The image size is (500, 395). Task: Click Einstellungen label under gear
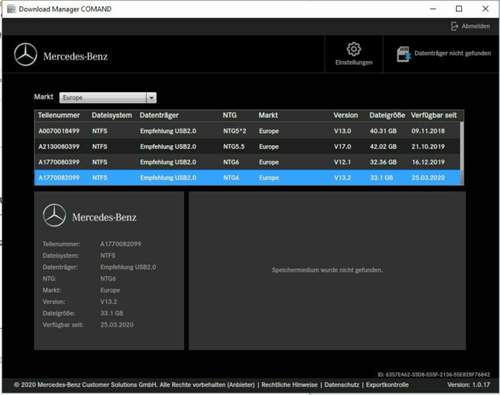click(354, 62)
